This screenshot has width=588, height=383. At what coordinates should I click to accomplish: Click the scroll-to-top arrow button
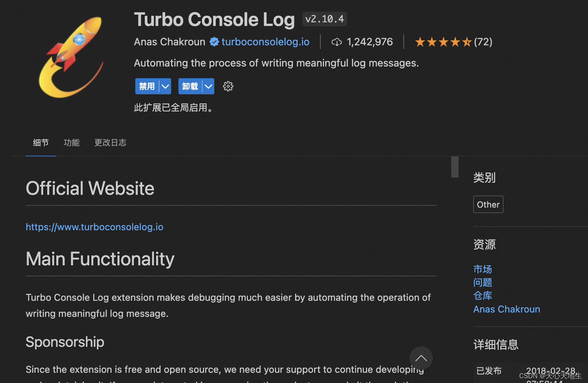(421, 358)
